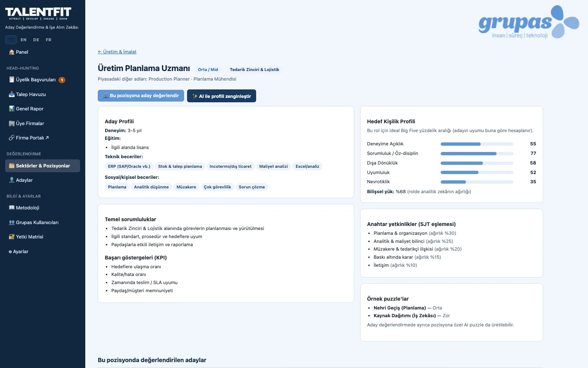Click Zamanında teslim / SLA uyumu text
Image resolution: width=588 pixels, height=368 pixels.
point(144,283)
